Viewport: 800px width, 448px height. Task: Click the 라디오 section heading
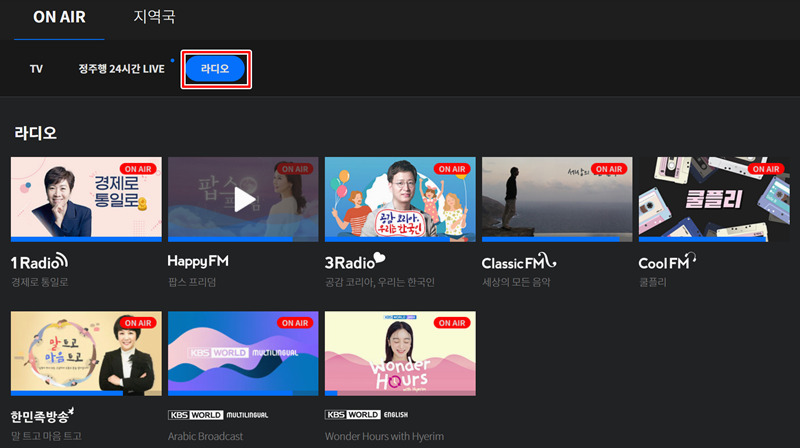point(35,133)
